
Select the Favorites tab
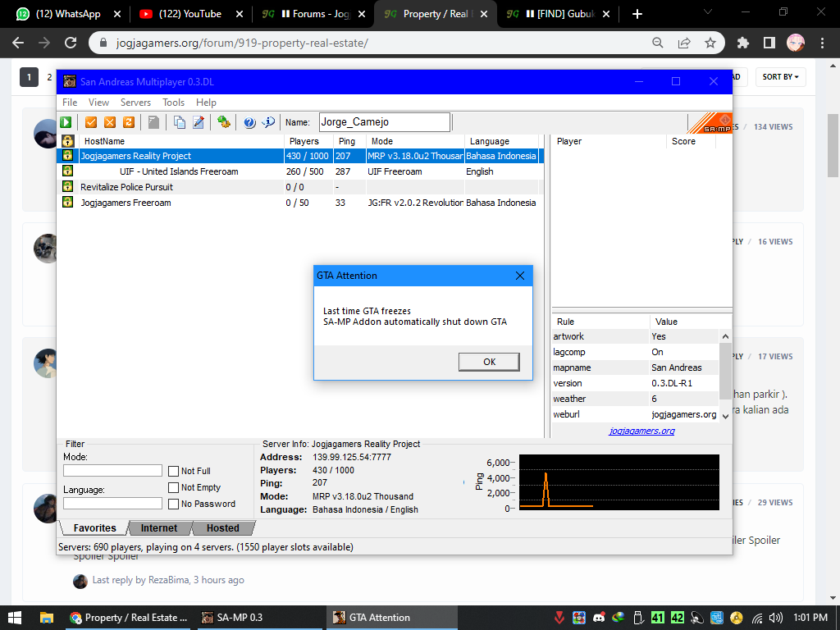pos(95,528)
